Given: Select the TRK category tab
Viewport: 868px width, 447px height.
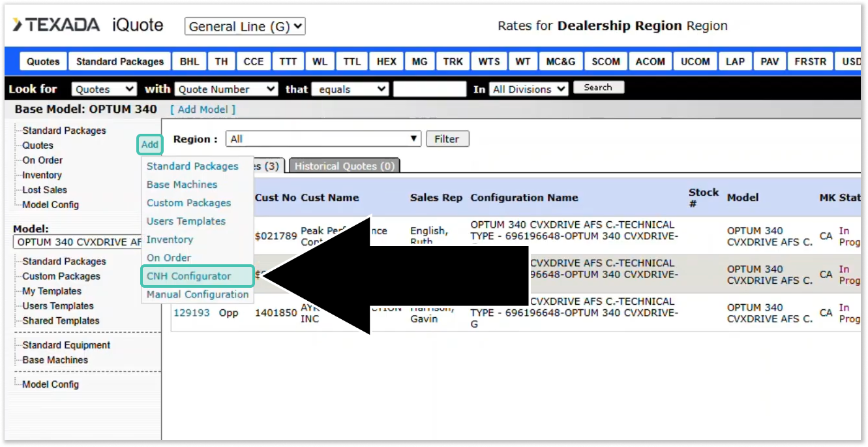Looking at the screenshot, I should tap(453, 61).
